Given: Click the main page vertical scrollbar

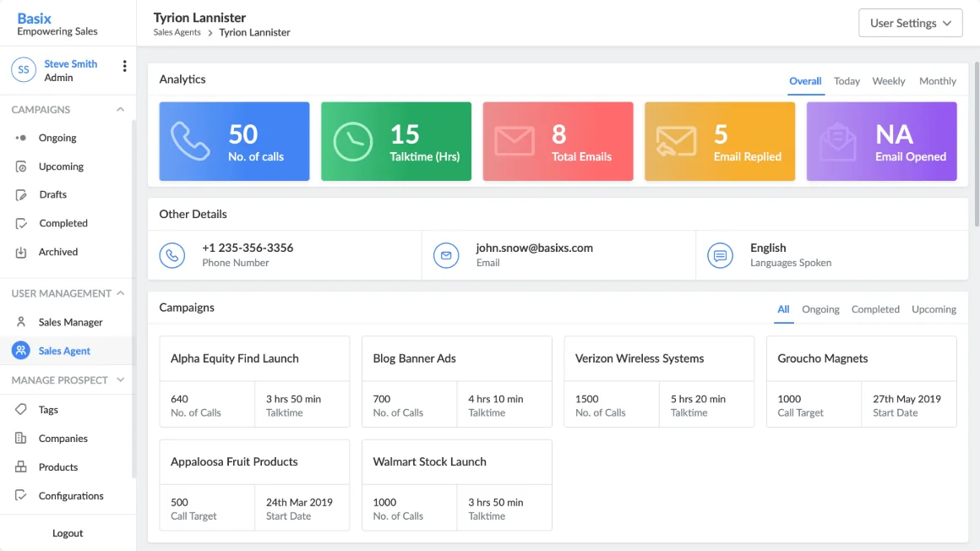Looking at the screenshot, I should pos(977,144).
